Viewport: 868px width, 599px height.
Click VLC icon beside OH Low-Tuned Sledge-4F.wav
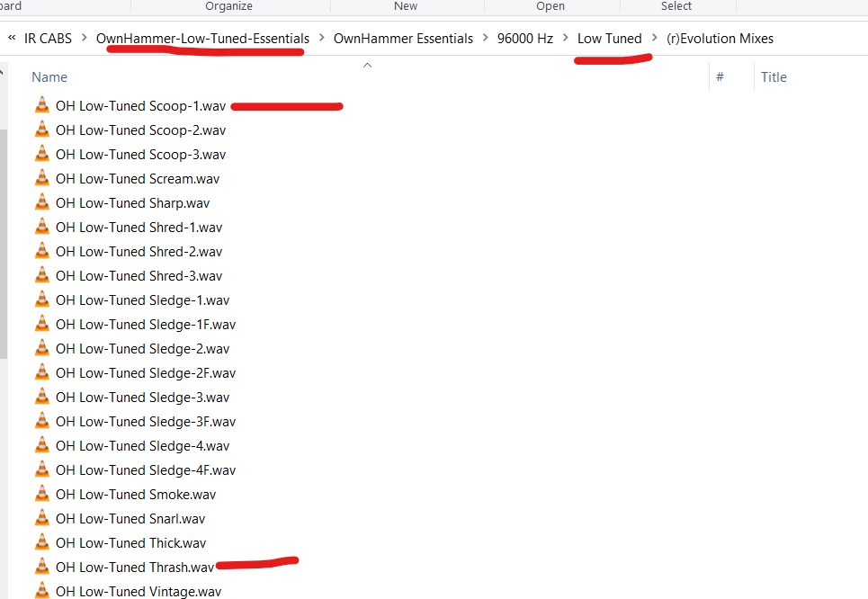(x=42, y=470)
